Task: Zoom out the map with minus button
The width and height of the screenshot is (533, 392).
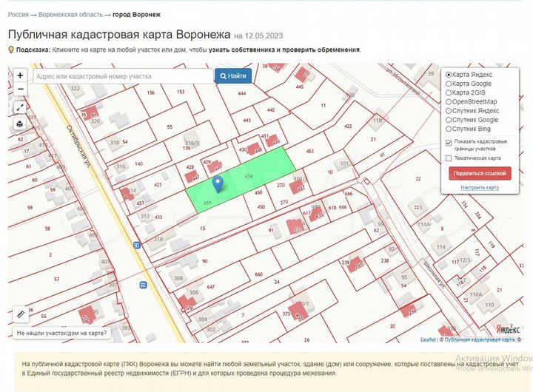Action: [x=20, y=89]
